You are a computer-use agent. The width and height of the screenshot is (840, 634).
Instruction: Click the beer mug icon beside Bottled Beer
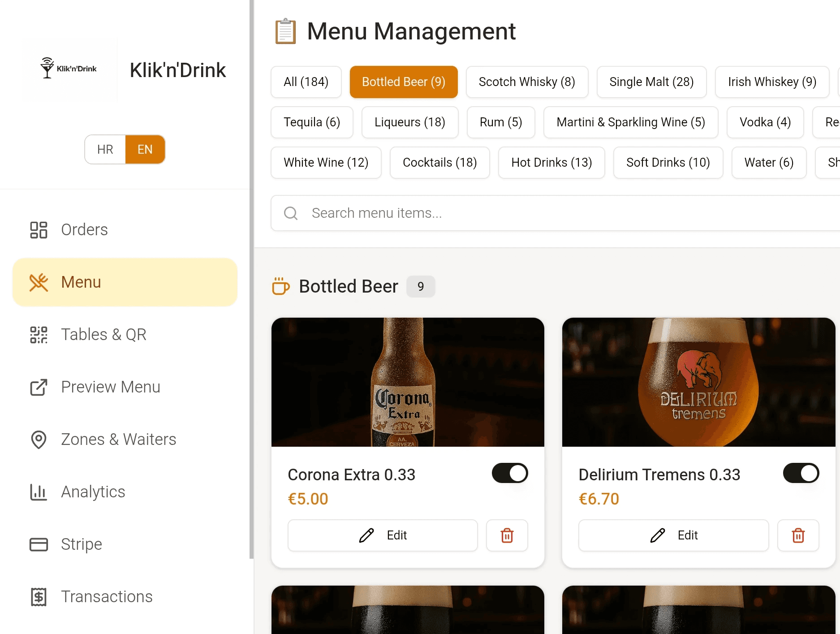pyautogui.click(x=281, y=286)
